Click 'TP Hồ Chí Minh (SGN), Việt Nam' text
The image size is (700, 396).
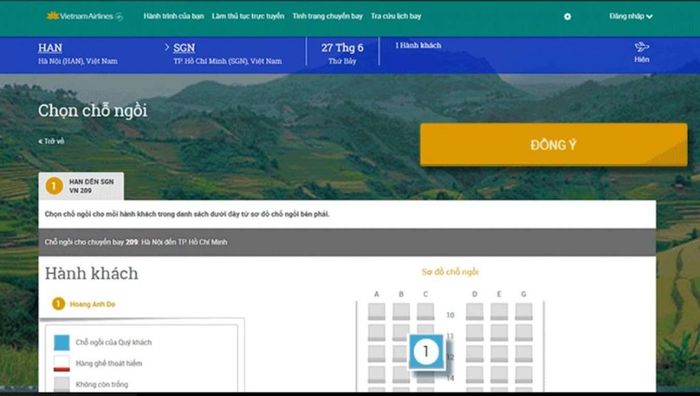pyautogui.click(x=227, y=61)
